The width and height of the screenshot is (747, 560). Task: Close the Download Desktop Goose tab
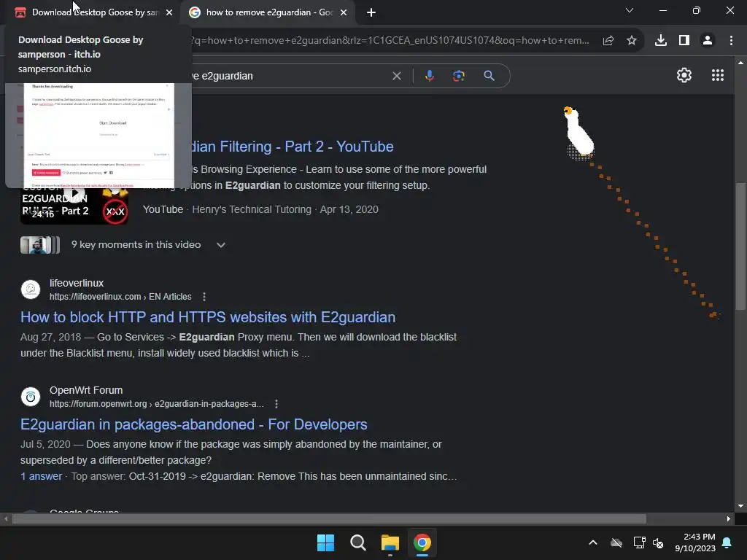click(x=169, y=13)
